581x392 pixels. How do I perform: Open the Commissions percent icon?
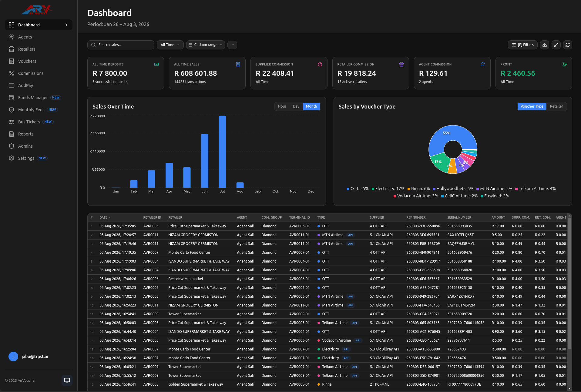tap(12, 73)
